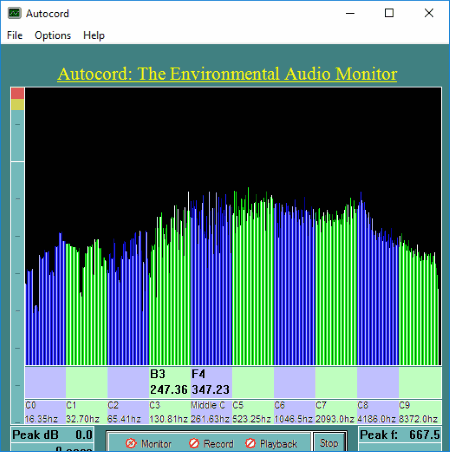Click the Stop button
The image size is (450, 452).
pos(329,443)
